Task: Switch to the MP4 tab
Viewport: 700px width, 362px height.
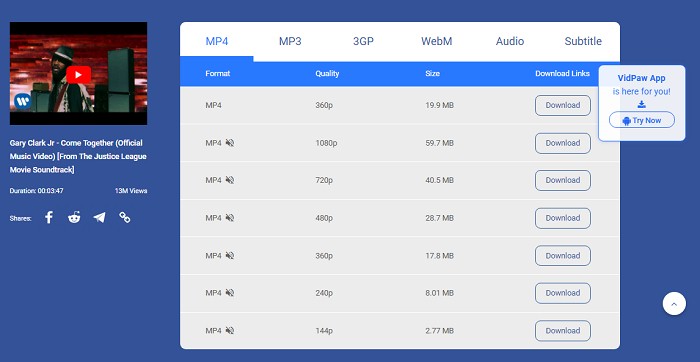Action: tap(217, 42)
